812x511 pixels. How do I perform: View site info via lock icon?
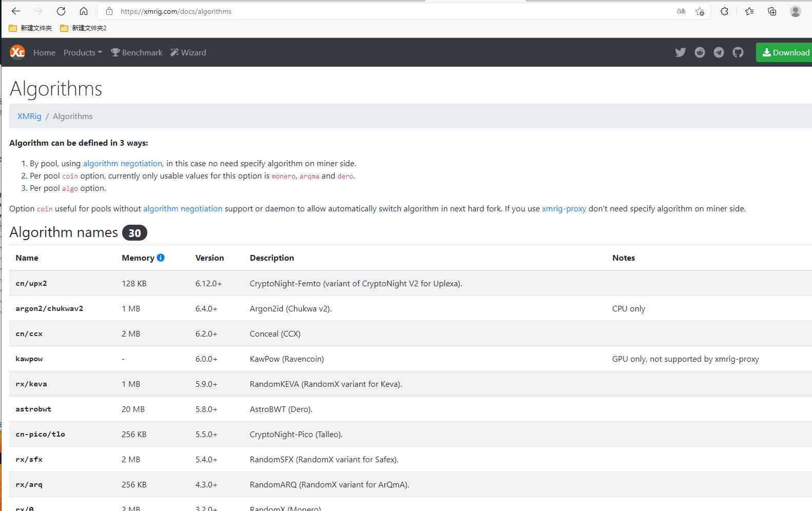click(x=109, y=11)
